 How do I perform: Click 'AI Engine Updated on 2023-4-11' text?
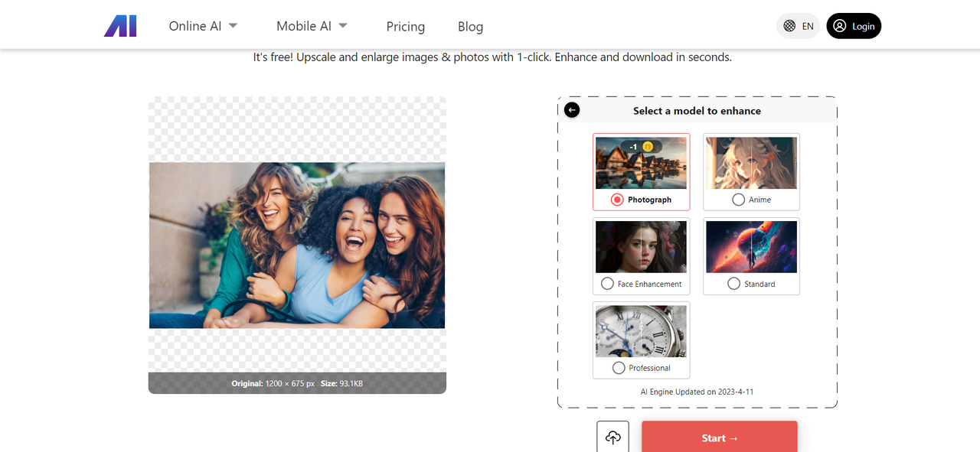pyautogui.click(x=697, y=392)
